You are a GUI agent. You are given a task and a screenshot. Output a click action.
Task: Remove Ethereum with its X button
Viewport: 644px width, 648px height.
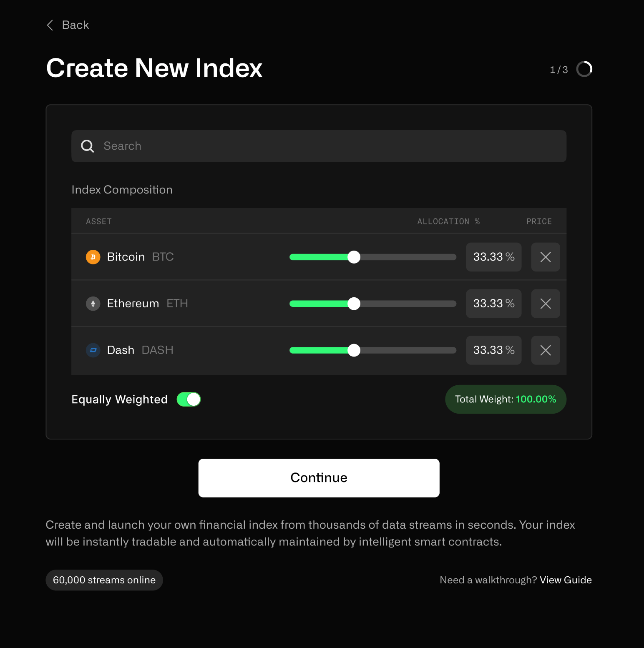(546, 304)
